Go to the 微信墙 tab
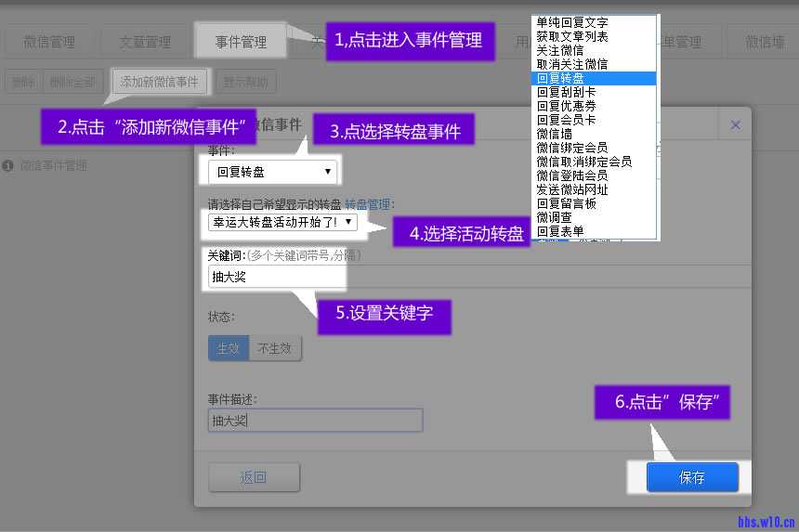799x532 pixels. tap(766, 42)
